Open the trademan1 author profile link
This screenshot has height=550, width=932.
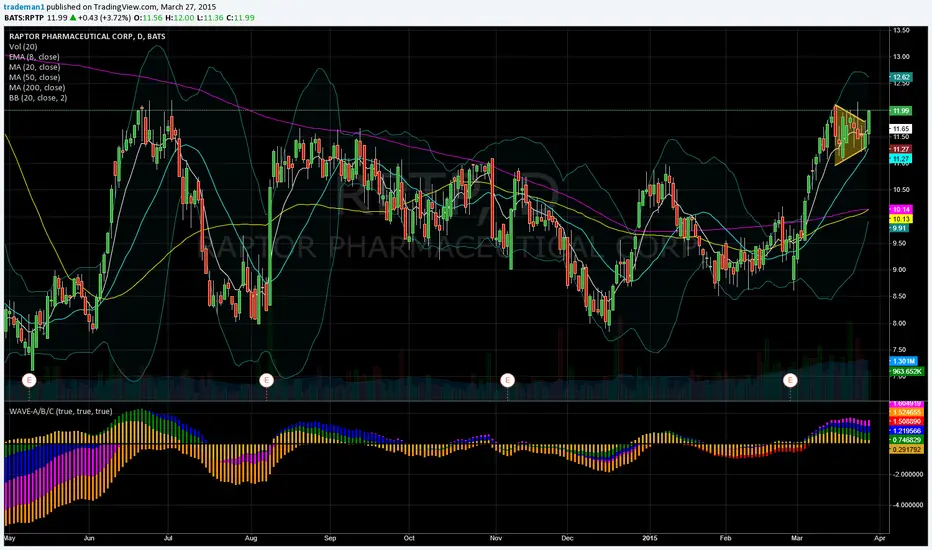pyautogui.click(x=24, y=7)
